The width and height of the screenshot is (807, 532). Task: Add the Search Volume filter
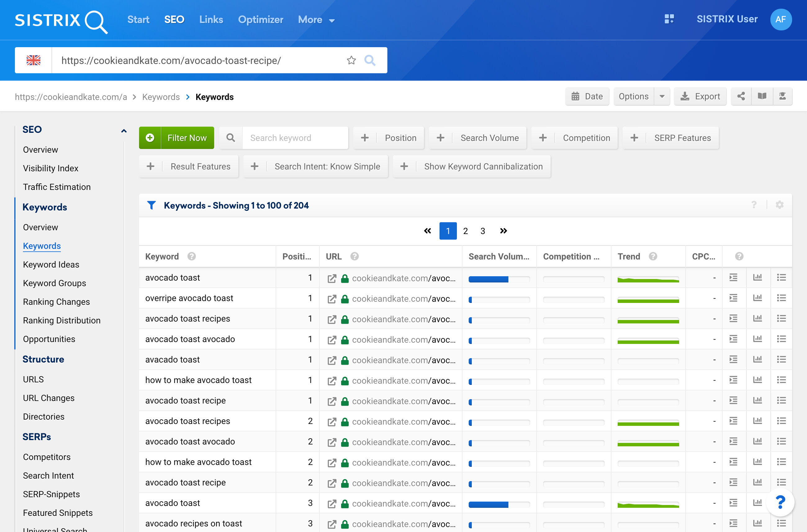(478, 138)
